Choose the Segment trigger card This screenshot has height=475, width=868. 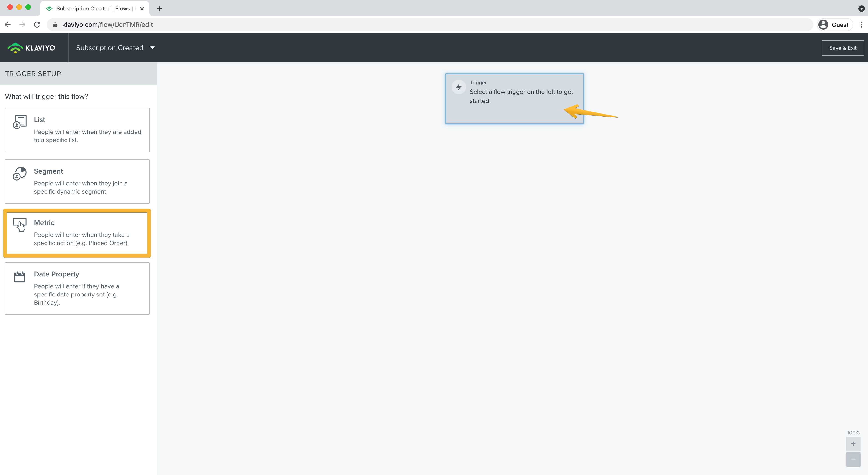[x=77, y=181]
